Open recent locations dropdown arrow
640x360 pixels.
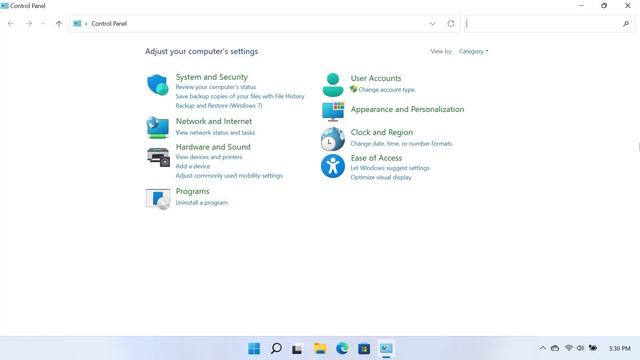[43, 24]
